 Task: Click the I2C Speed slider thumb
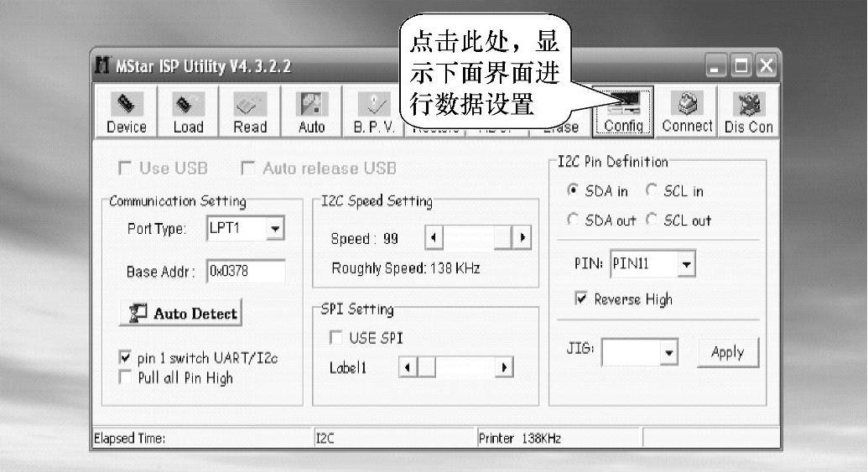[x=502, y=238]
